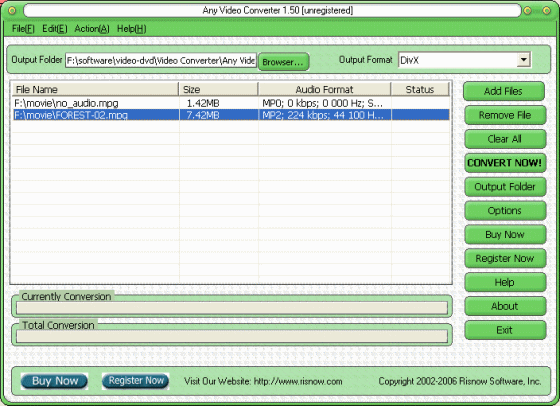
Task: Sort by Size column header
Action: (218, 89)
